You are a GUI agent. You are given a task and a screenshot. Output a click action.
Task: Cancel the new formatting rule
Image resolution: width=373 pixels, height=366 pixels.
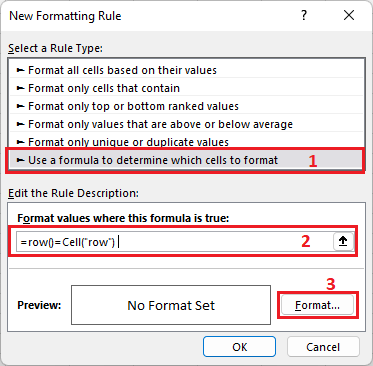[323, 347]
